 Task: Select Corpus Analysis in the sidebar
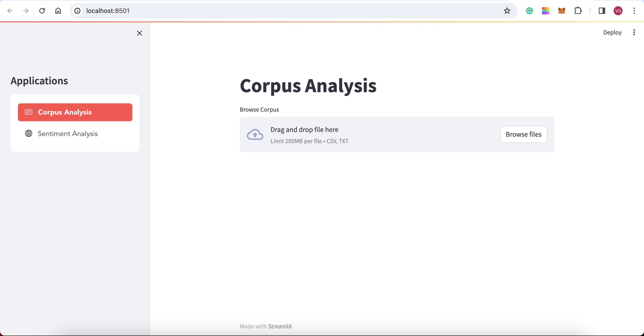[x=75, y=112]
